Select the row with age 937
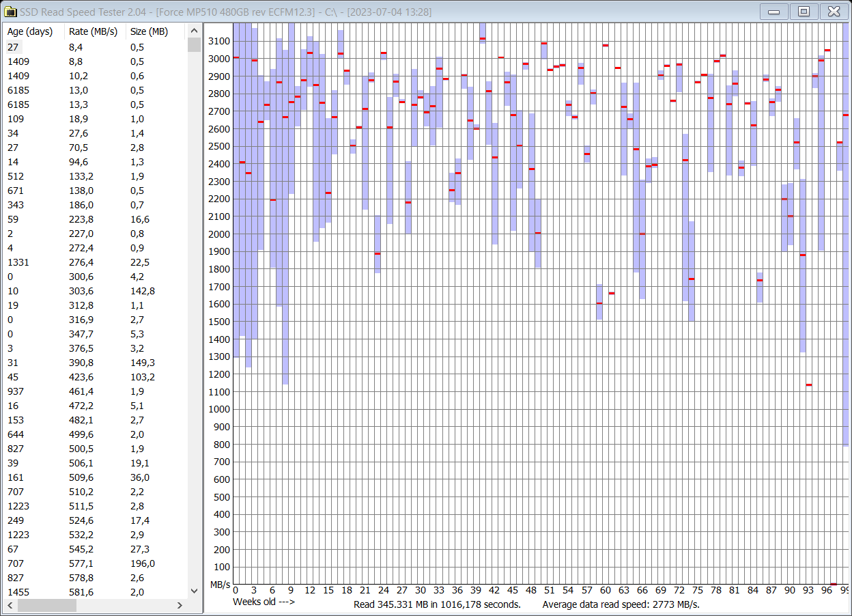Screen dimensions: 852x616 95,391
